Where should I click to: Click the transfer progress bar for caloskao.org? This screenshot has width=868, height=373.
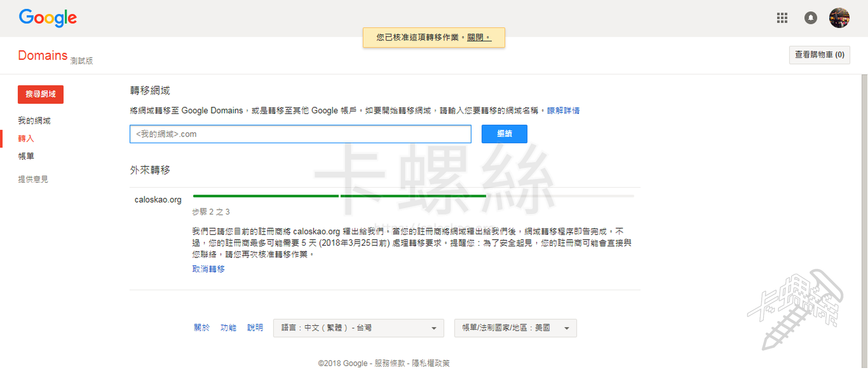(413, 196)
